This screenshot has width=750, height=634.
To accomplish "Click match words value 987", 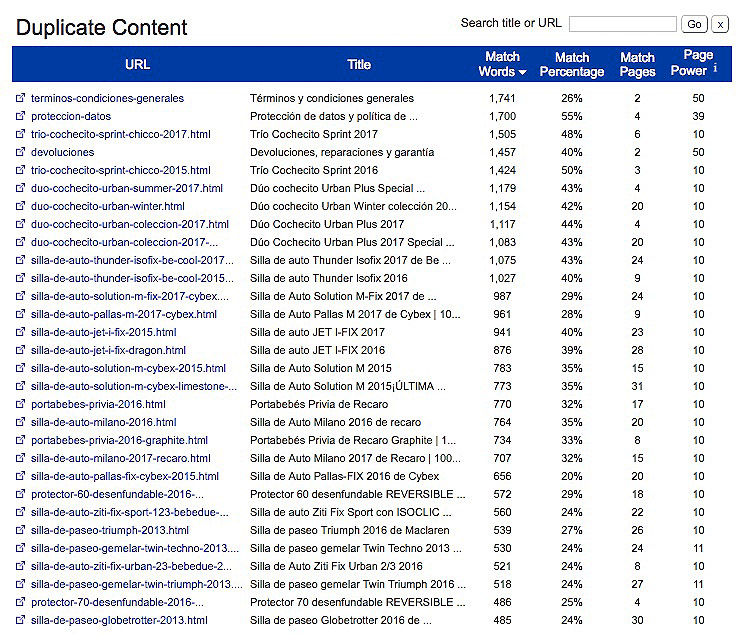I will [x=502, y=296].
